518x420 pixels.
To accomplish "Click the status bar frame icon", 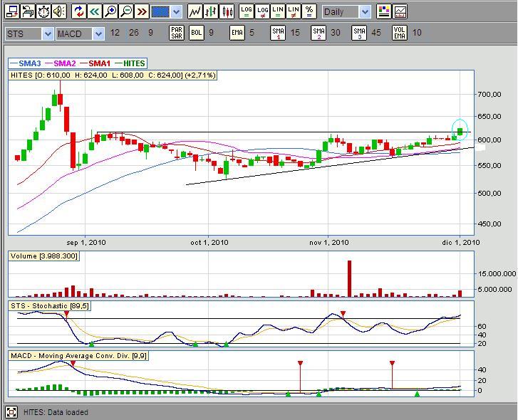I will 11,412.
